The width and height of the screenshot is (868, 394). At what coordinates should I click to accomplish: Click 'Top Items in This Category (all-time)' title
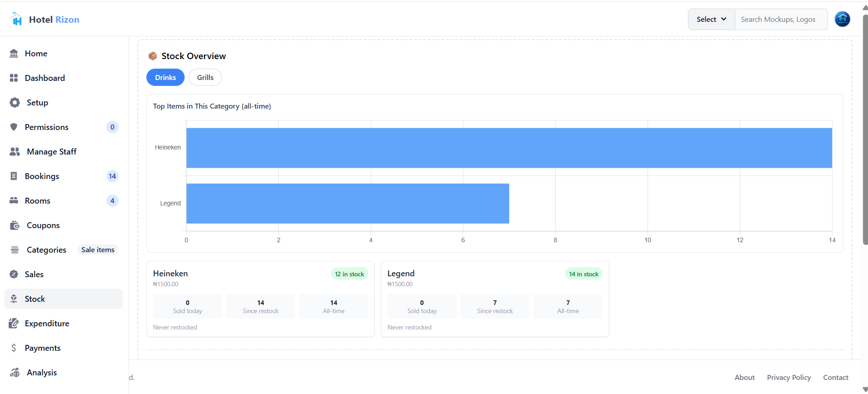pos(212,106)
